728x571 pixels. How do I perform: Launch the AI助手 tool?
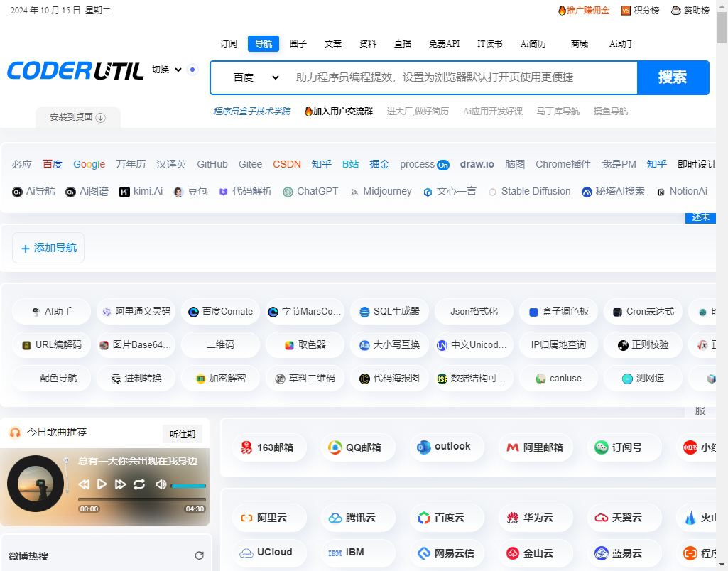[52, 312]
